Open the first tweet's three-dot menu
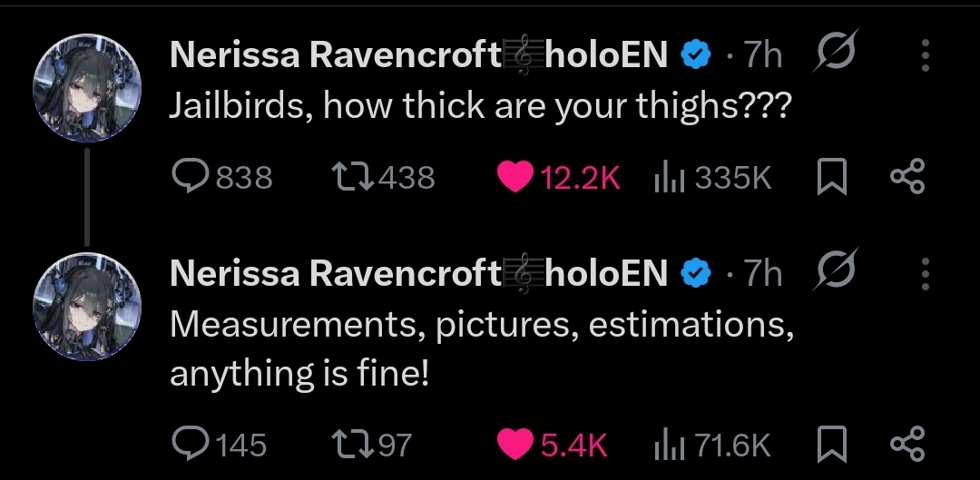Viewport: 980px width, 480px height. (x=925, y=55)
